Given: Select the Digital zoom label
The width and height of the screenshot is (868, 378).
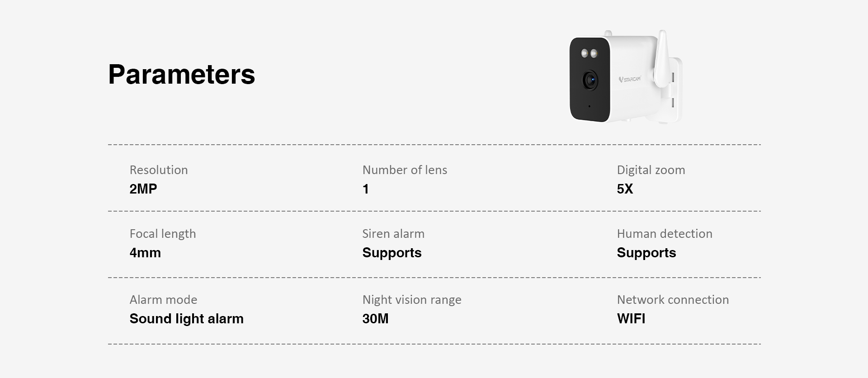Looking at the screenshot, I should [651, 170].
